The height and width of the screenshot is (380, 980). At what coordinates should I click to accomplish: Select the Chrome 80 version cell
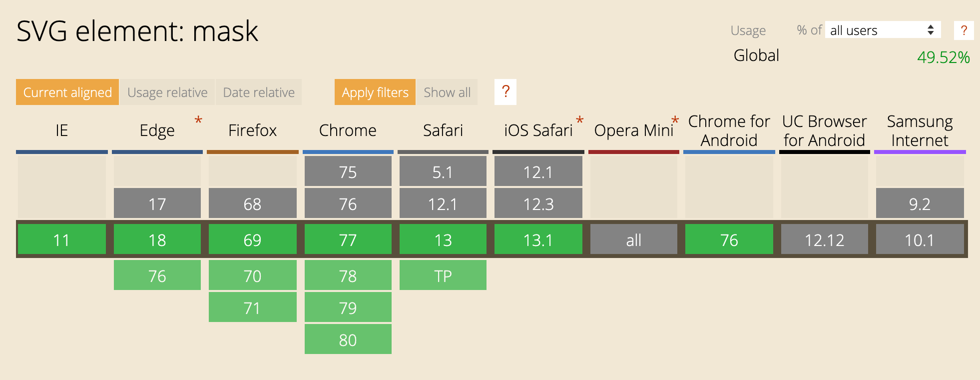(348, 340)
